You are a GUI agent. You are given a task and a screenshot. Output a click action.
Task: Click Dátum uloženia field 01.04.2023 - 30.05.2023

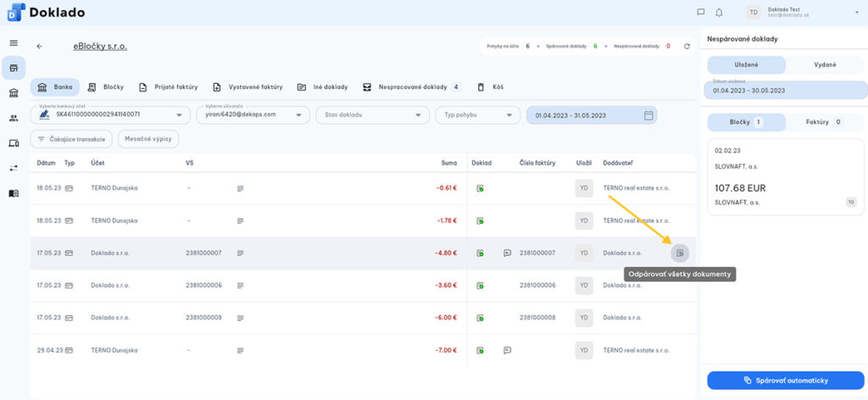click(786, 90)
